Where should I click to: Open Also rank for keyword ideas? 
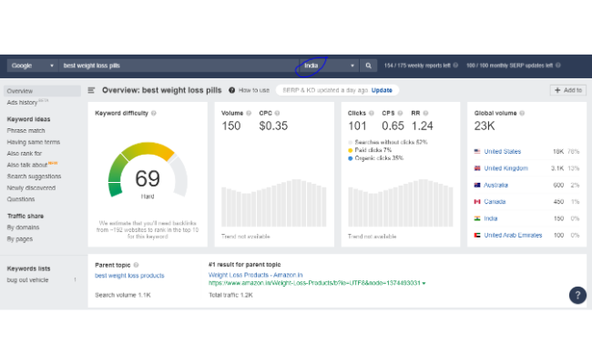[x=25, y=154]
